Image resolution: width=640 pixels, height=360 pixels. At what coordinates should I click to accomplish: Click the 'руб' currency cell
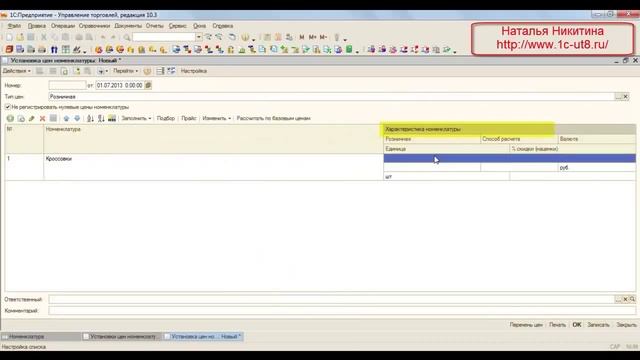pyautogui.click(x=596, y=168)
